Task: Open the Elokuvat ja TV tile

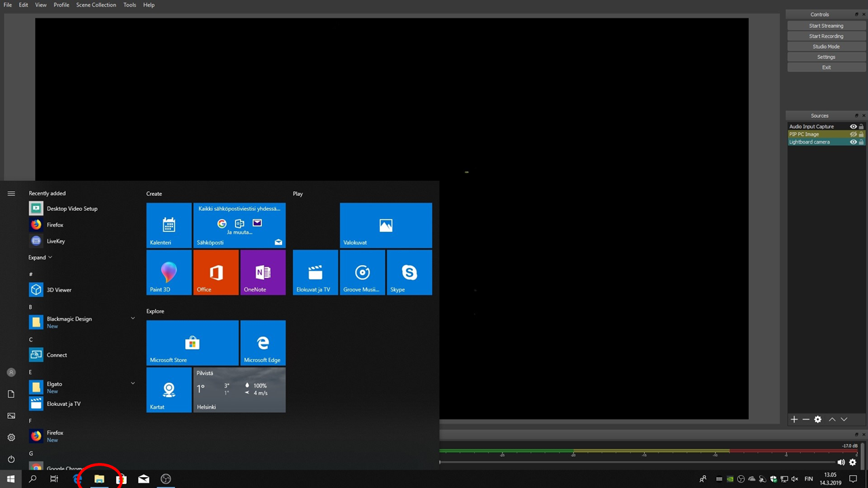Action: pyautogui.click(x=315, y=272)
